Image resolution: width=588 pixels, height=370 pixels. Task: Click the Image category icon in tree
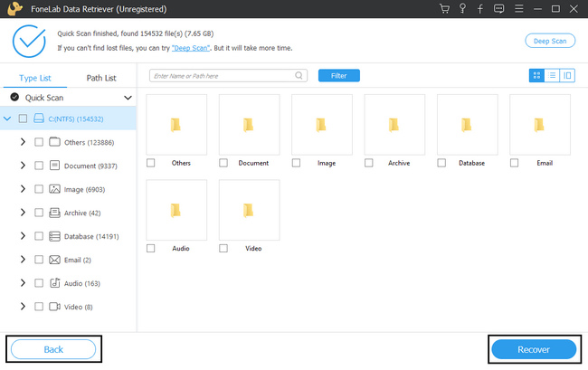click(55, 189)
